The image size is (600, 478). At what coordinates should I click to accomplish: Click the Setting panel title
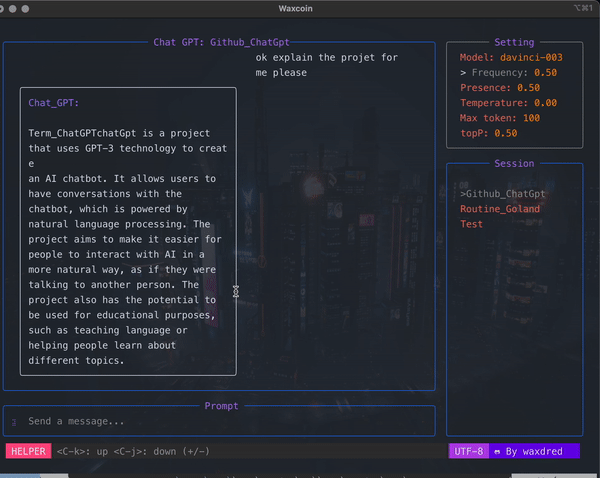tap(514, 42)
